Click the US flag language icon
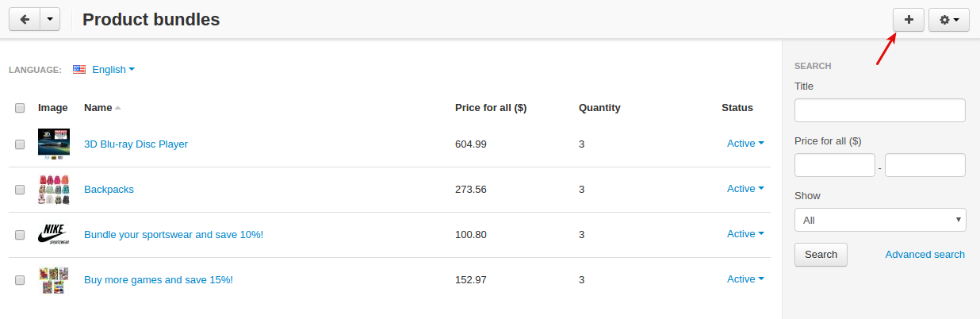The height and width of the screenshot is (319, 980). coord(79,70)
